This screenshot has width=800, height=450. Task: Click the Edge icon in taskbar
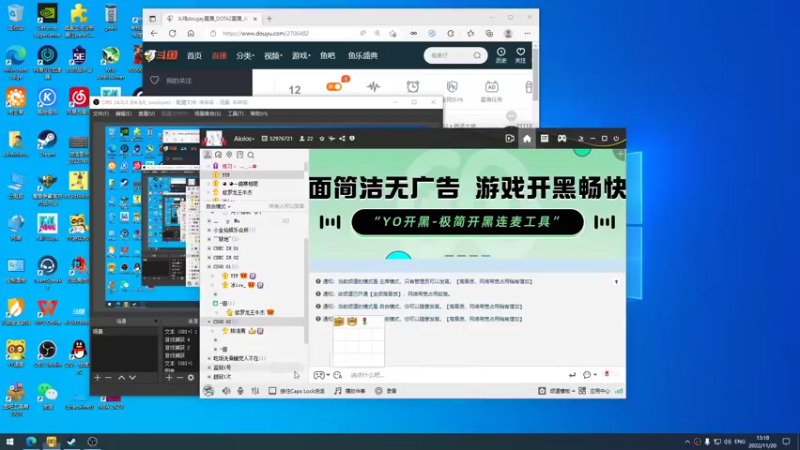[x=31, y=441]
